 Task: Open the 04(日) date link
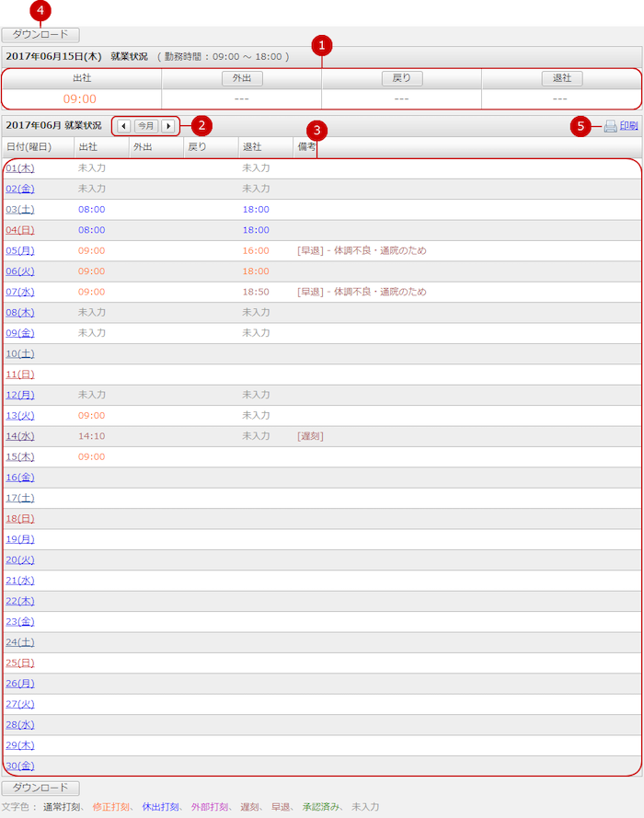point(20,230)
